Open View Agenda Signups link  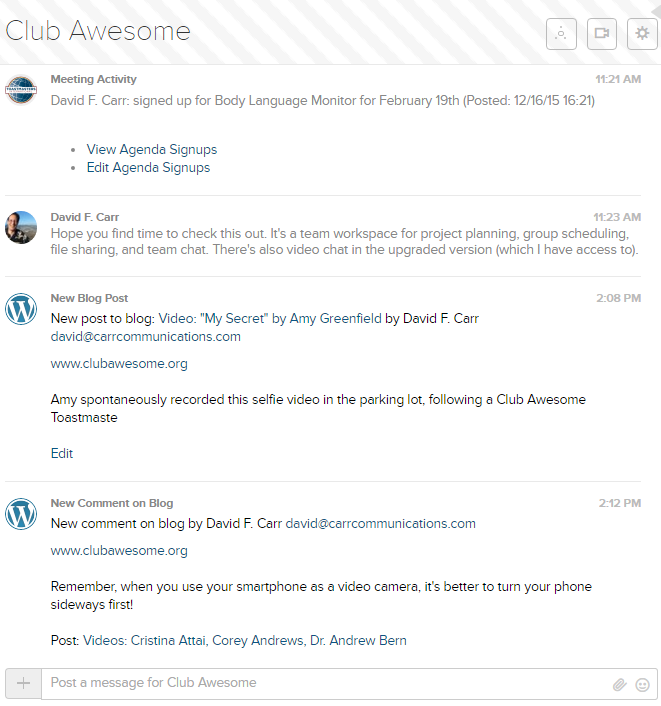click(152, 149)
